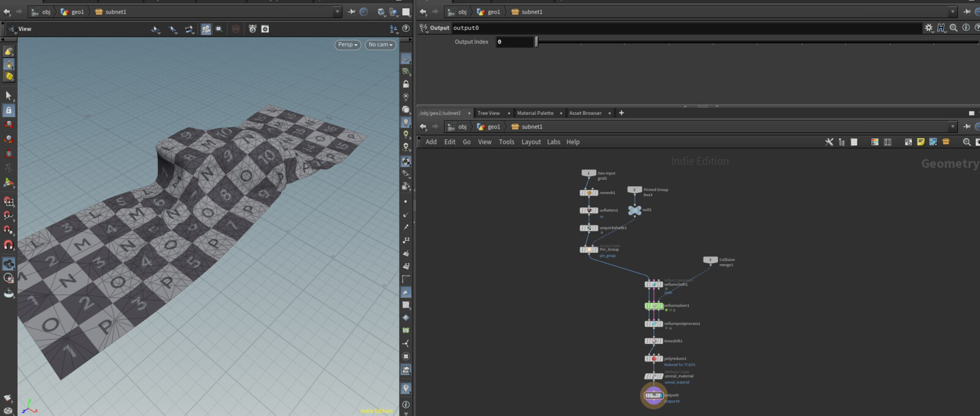Click the Find Node magnifier in the network toolbar

(x=967, y=142)
